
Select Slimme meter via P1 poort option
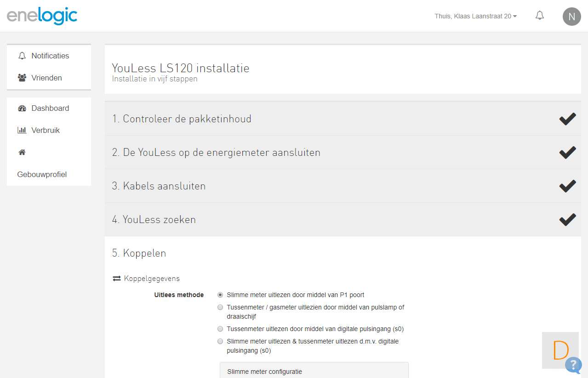click(220, 295)
